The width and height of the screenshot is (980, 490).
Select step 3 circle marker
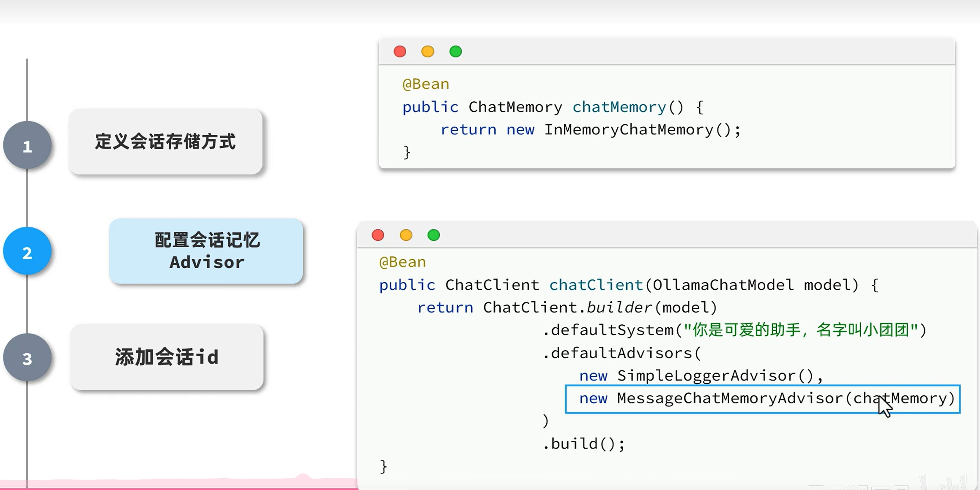click(x=27, y=358)
